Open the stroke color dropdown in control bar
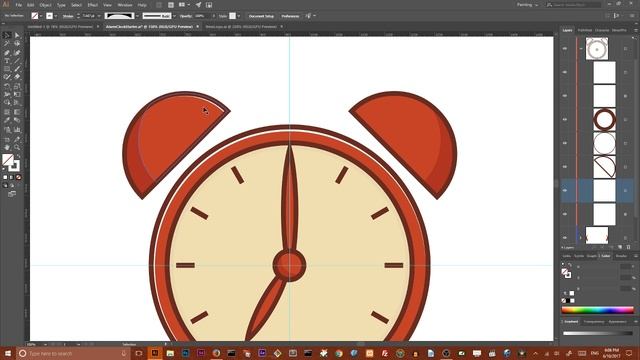This screenshot has height=360, width=640. [56, 16]
